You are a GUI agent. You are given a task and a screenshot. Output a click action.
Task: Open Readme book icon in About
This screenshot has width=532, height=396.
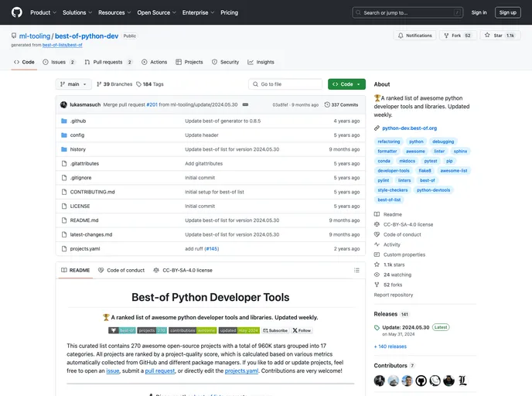[x=377, y=214]
